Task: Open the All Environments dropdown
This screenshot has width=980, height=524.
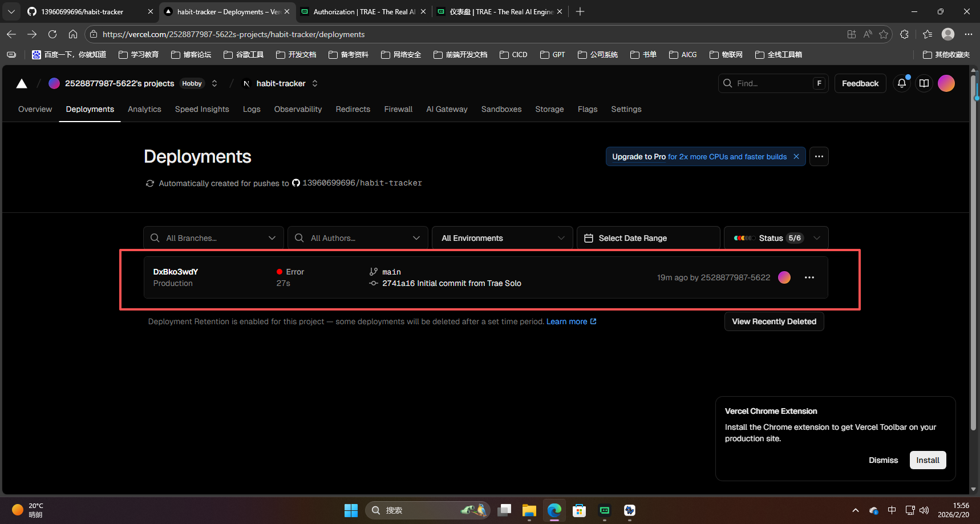Action: click(503, 238)
